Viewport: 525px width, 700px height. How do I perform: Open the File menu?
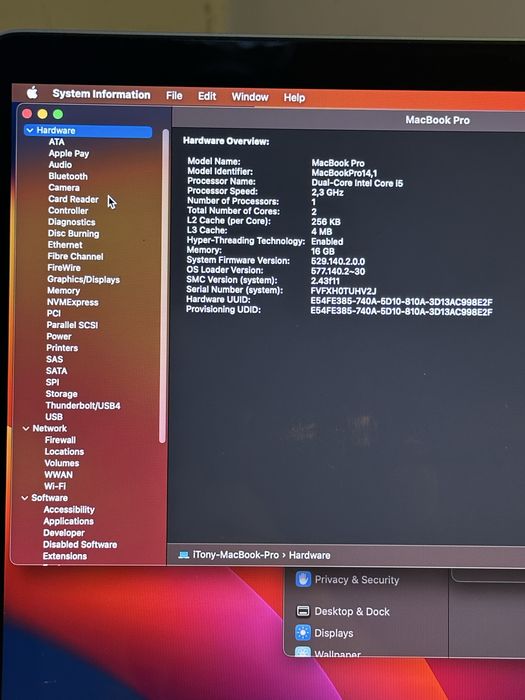(x=174, y=96)
